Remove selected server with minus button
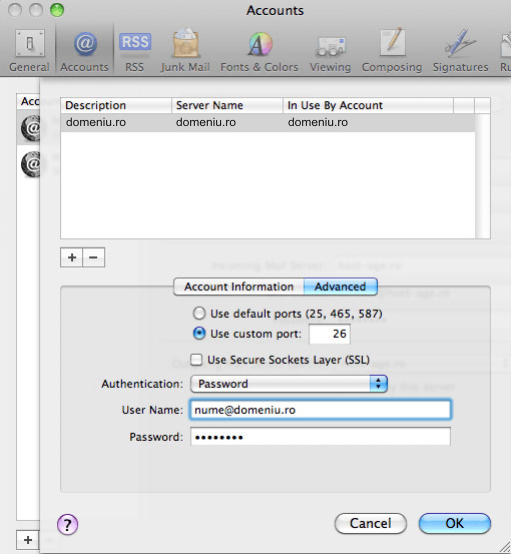Image resolution: width=511 pixels, height=554 pixels. point(94,257)
